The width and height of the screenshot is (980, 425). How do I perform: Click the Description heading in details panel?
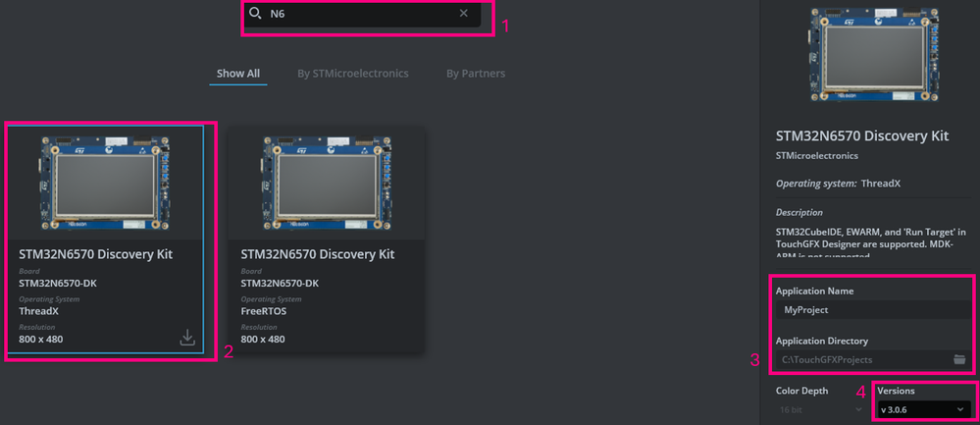point(799,212)
